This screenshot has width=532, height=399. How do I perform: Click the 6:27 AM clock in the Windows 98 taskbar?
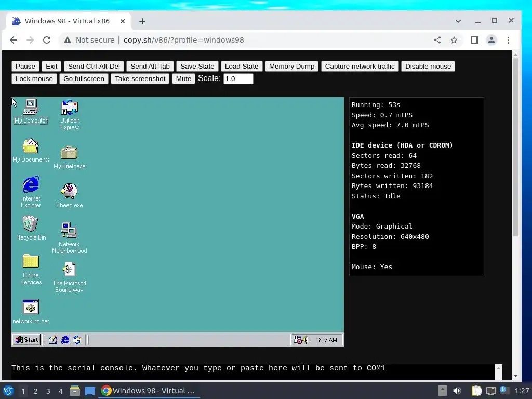tap(326, 340)
